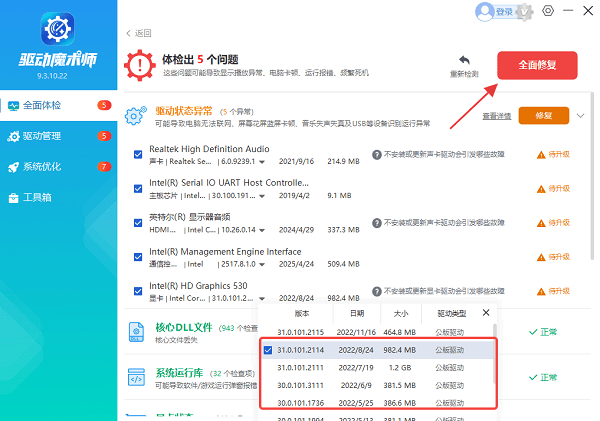The image size is (600, 421).
Task: Collapse the 驱动状态异常 section chevron
Action: coord(580,116)
